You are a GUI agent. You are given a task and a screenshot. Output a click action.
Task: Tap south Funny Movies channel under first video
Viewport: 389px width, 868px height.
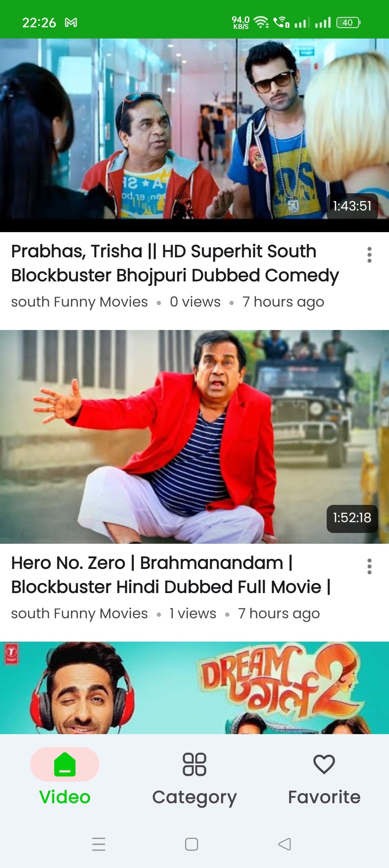(79, 302)
